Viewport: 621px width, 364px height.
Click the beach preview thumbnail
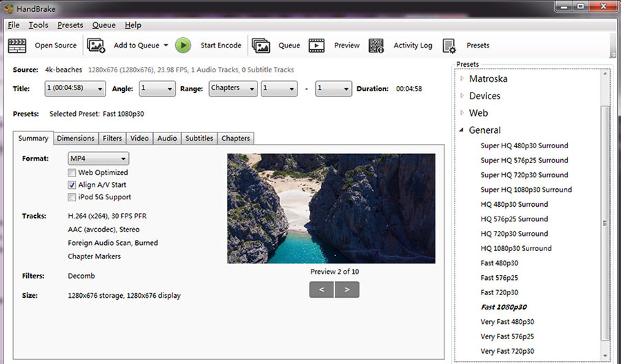(x=331, y=208)
